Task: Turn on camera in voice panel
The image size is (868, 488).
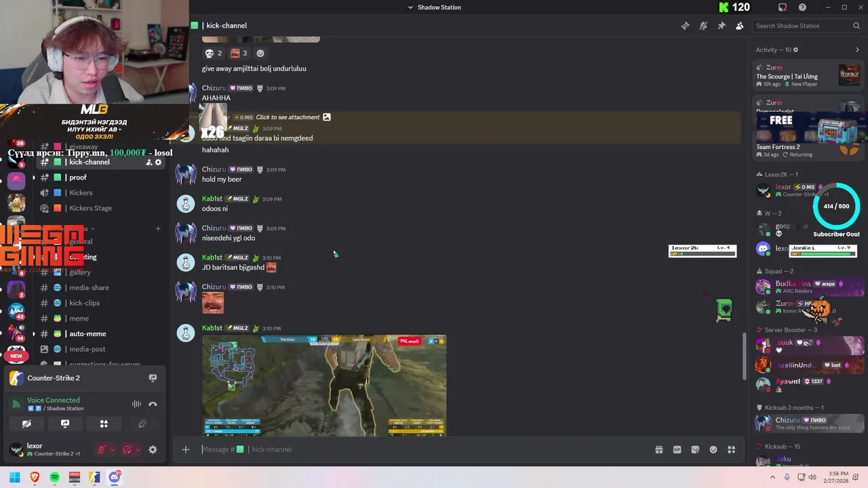Action: click(26, 424)
